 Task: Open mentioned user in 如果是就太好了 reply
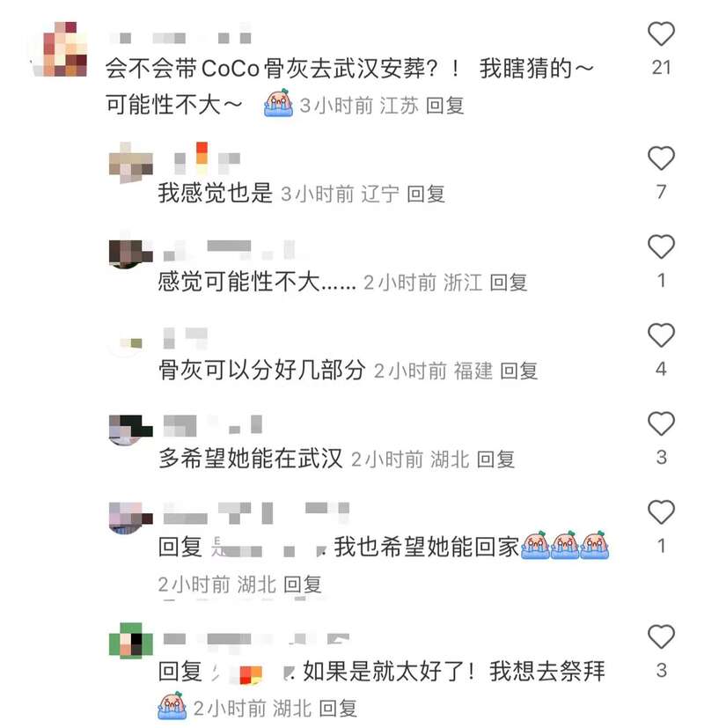pos(252,672)
